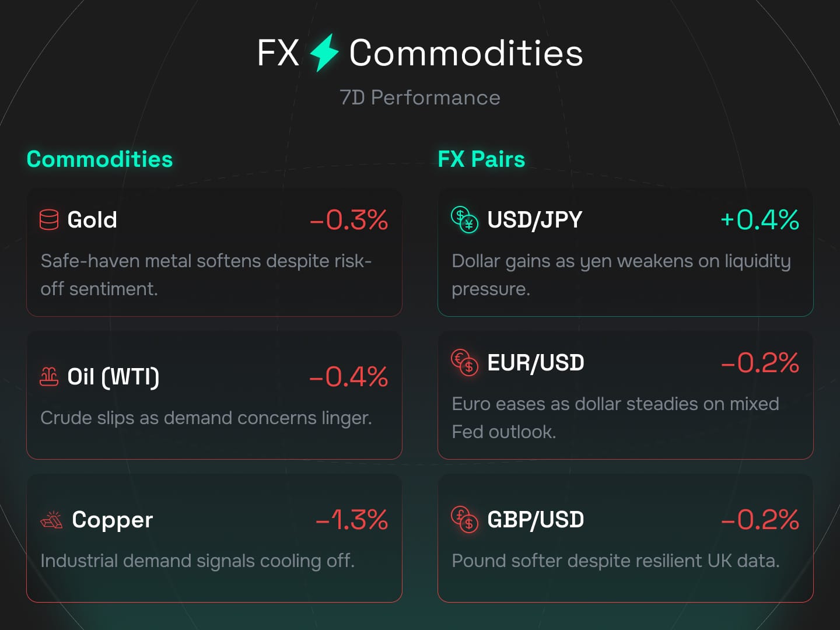Click the USD/JPY currency coins icon
840x630 pixels.
(x=464, y=220)
